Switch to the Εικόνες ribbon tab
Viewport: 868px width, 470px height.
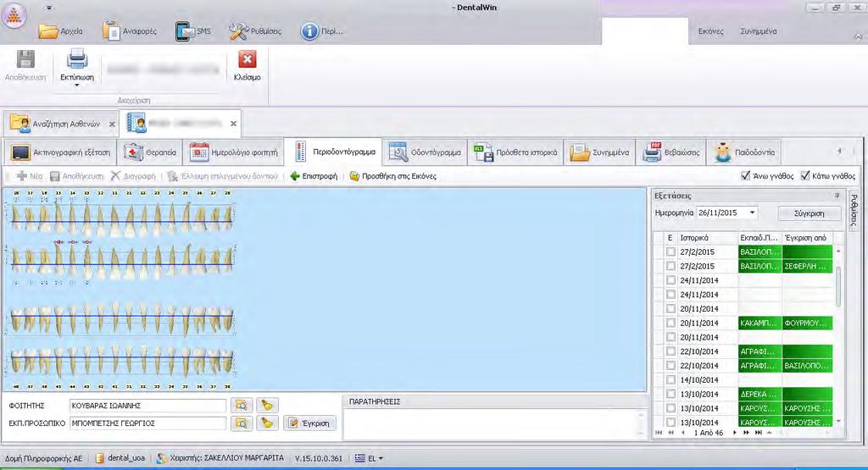(x=711, y=31)
